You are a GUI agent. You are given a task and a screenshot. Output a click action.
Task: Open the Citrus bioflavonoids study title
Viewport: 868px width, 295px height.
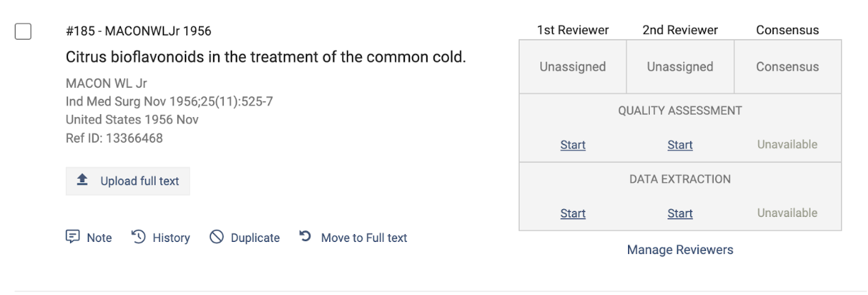point(265,57)
